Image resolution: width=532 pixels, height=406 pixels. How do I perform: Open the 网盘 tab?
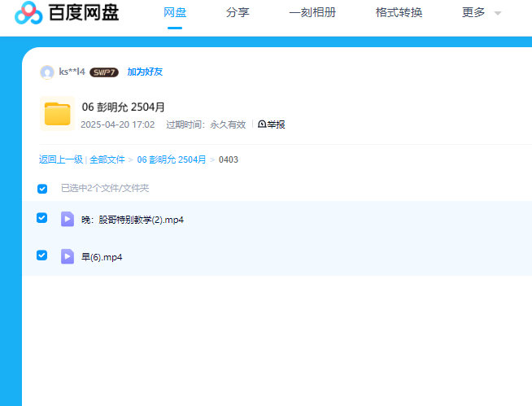[175, 13]
